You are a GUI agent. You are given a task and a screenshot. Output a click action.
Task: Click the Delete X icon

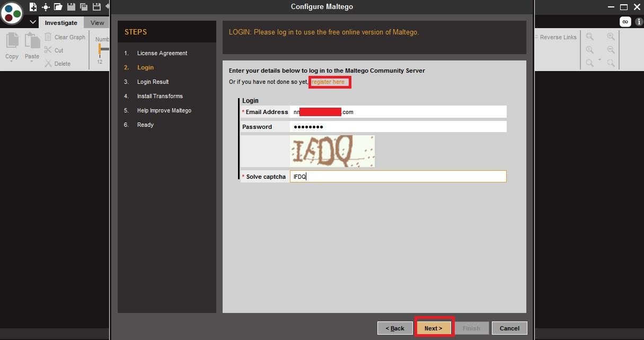click(48, 64)
